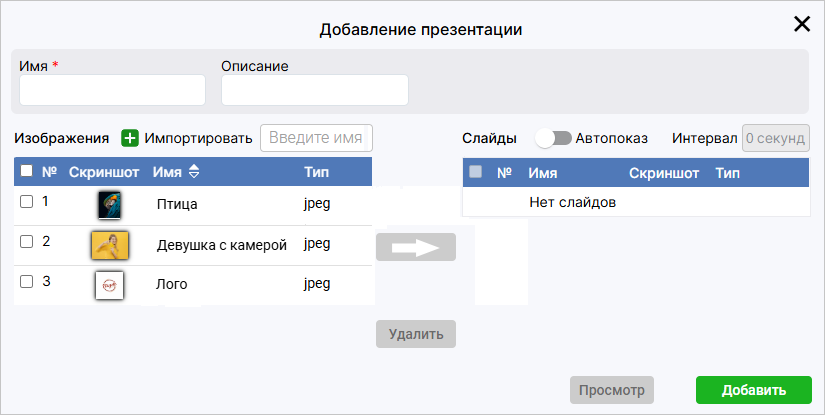
Task: Focus the Введите имя search field
Action: point(316,138)
